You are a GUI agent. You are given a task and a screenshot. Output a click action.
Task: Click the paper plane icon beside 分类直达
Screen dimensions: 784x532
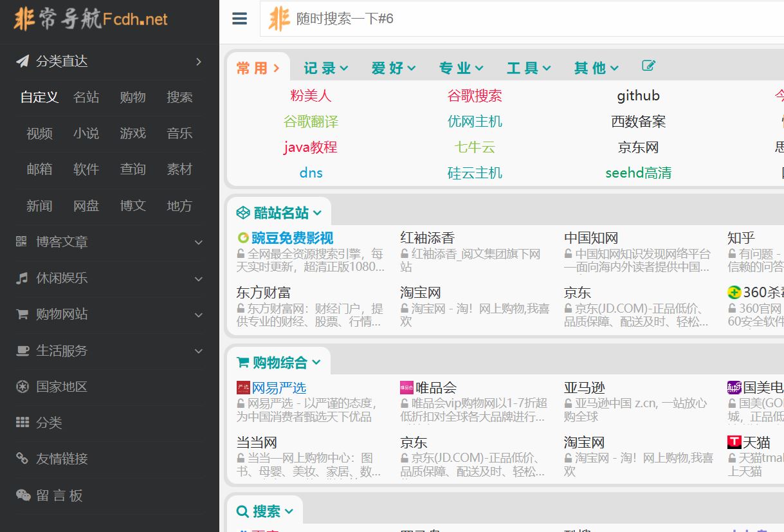pos(23,61)
